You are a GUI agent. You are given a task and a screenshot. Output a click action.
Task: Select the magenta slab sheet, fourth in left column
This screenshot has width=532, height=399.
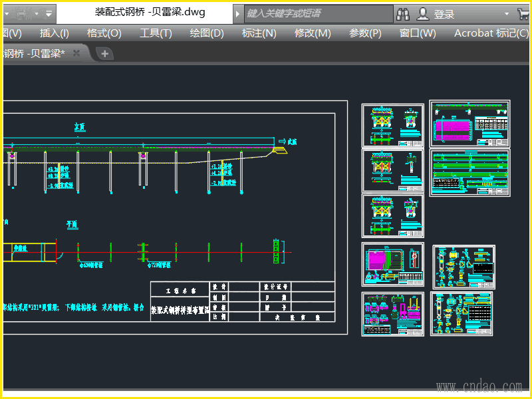pyautogui.click(x=392, y=264)
